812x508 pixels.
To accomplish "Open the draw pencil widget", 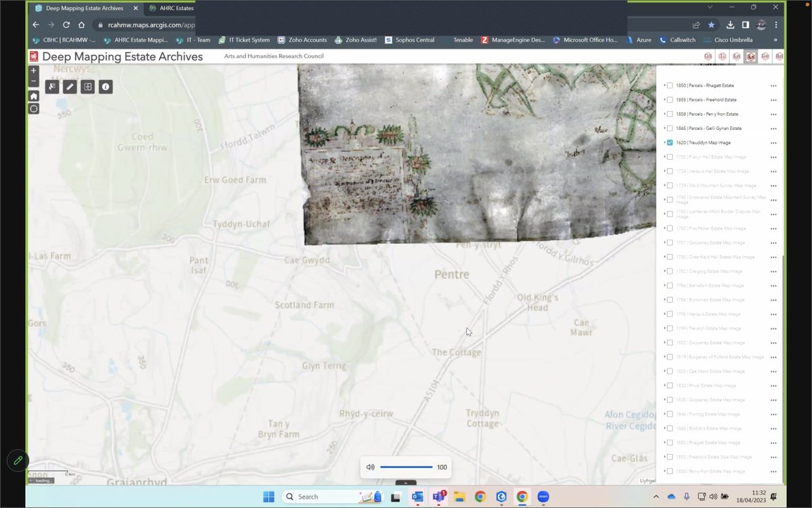I will pyautogui.click(x=70, y=87).
